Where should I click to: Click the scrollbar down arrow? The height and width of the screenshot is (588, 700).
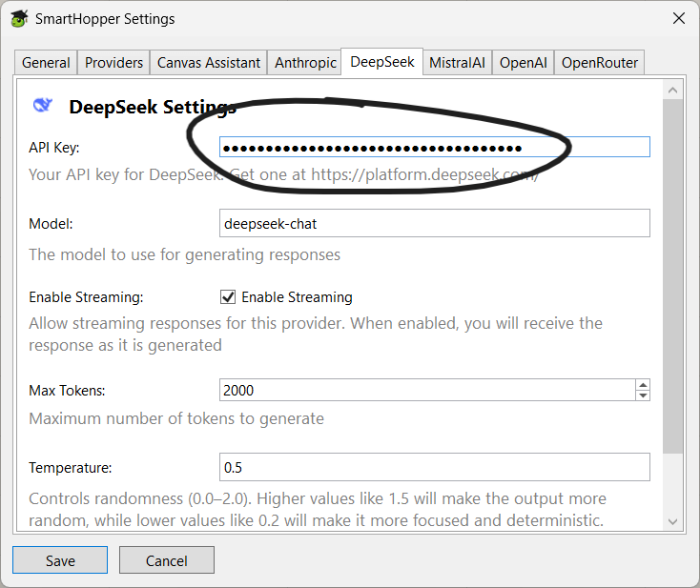672,521
